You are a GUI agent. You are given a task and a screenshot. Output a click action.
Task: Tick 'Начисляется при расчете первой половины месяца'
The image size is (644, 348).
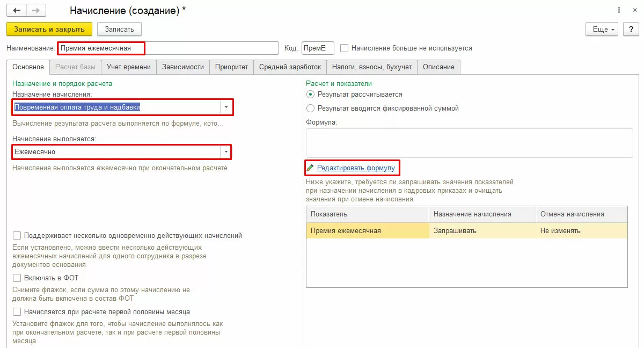[x=17, y=312]
